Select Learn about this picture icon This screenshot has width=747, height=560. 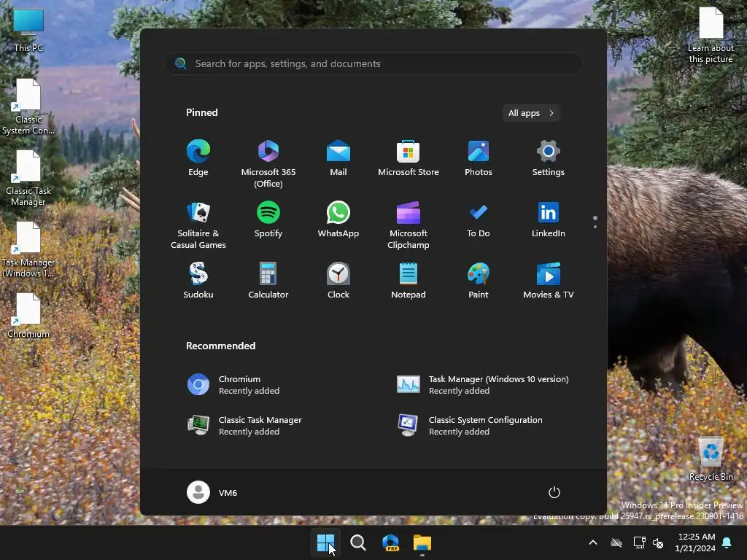[x=711, y=35]
